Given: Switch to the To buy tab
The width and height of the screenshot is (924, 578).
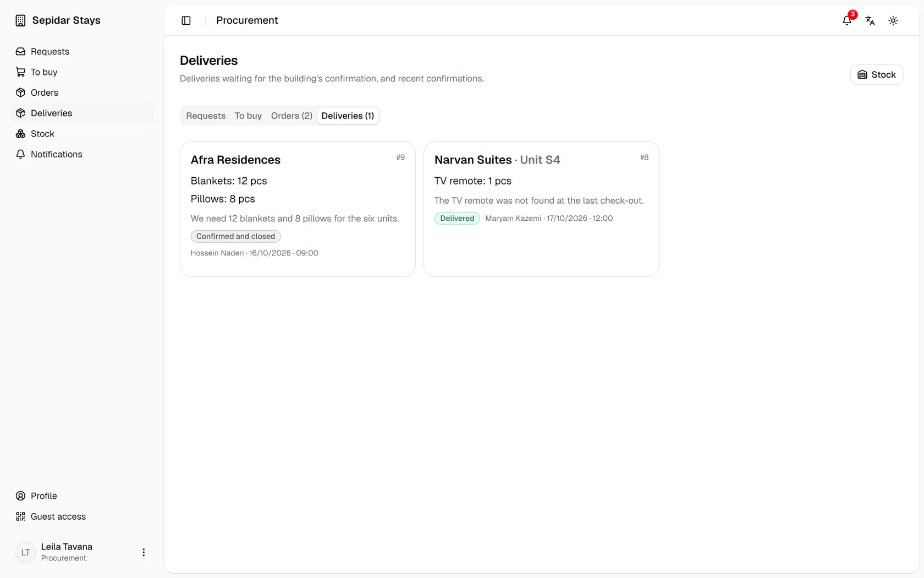Looking at the screenshot, I should coord(248,116).
